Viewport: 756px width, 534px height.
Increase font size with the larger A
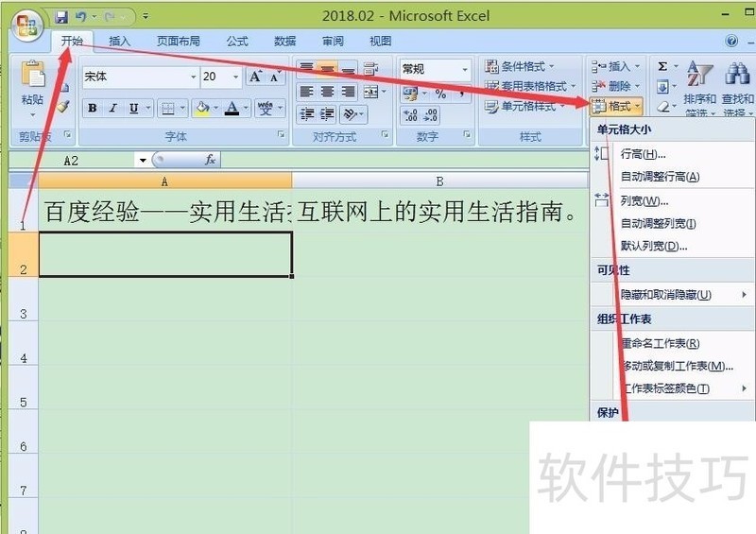click(x=255, y=77)
